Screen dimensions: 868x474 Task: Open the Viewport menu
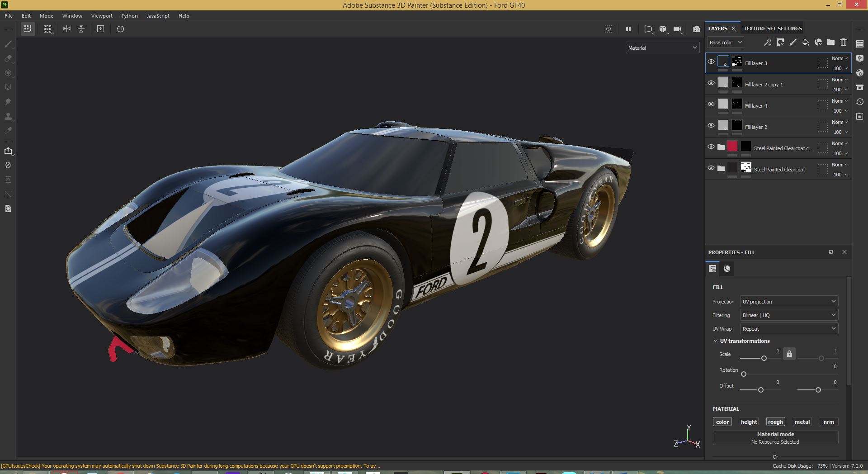pyautogui.click(x=101, y=15)
